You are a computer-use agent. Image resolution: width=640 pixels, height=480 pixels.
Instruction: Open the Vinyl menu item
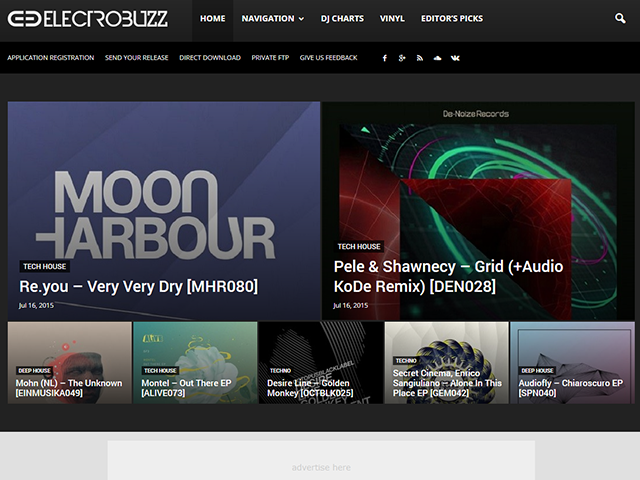pos(392,19)
